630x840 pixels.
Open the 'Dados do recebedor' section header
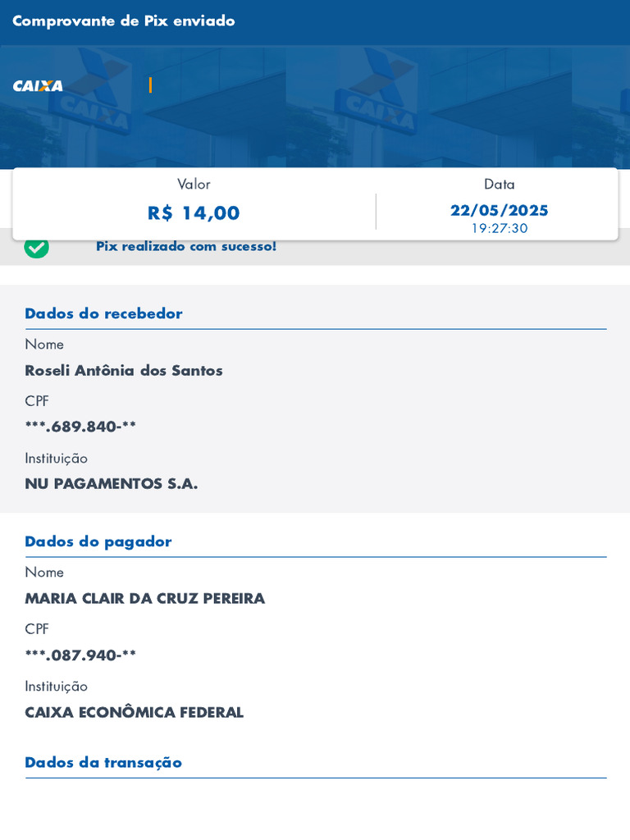pyautogui.click(x=103, y=313)
